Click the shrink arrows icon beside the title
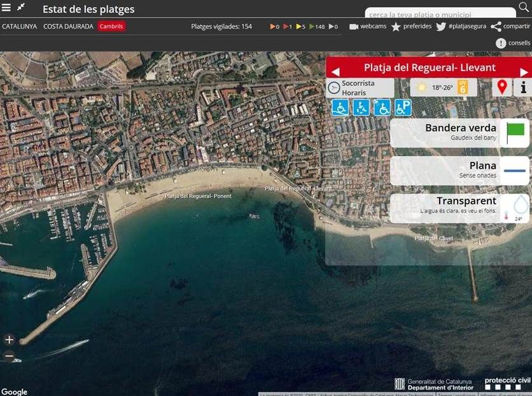Image resolution: width=532 pixels, height=396 pixels. click(21, 7)
